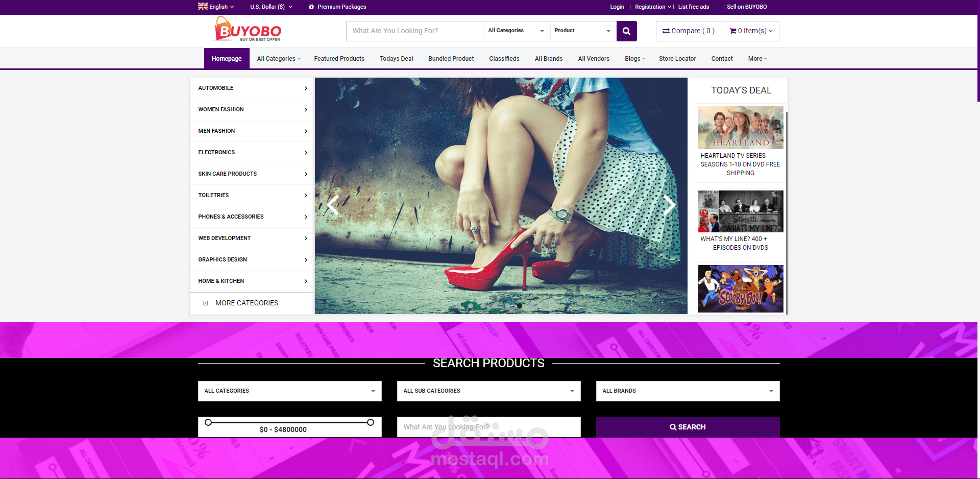This screenshot has width=980, height=479.
Task: Click the Automobile category arrow
Action: 306,88
